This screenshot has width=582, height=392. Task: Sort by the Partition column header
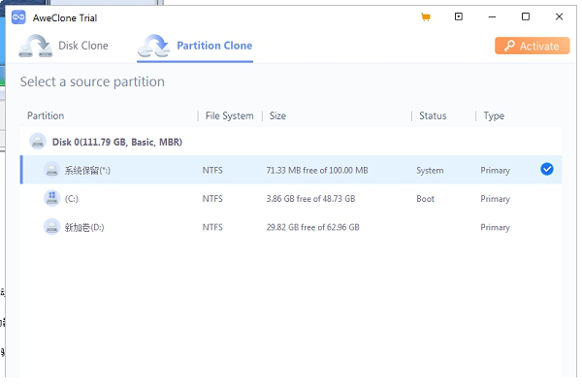tap(46, 116)
